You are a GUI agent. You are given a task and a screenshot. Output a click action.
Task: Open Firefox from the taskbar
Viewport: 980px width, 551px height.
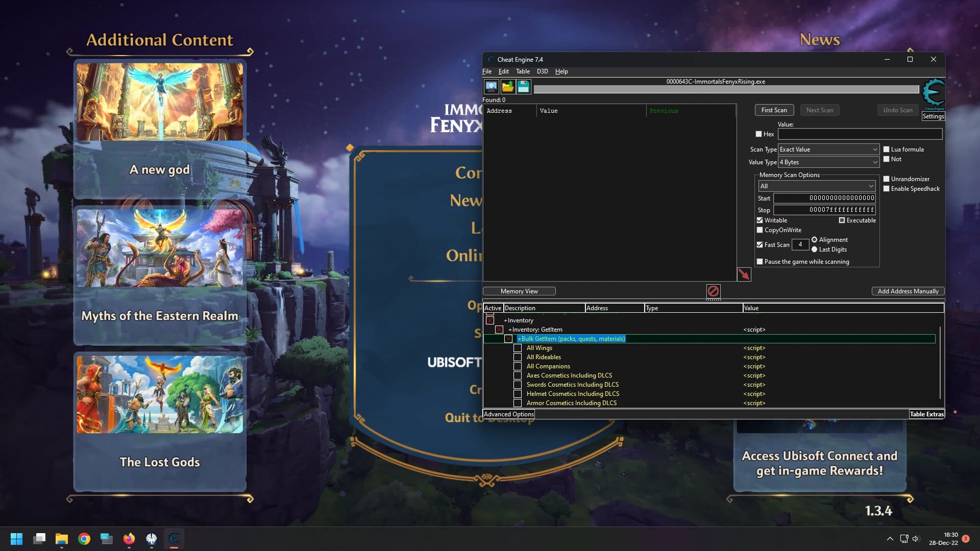click(x=129, y=539)
